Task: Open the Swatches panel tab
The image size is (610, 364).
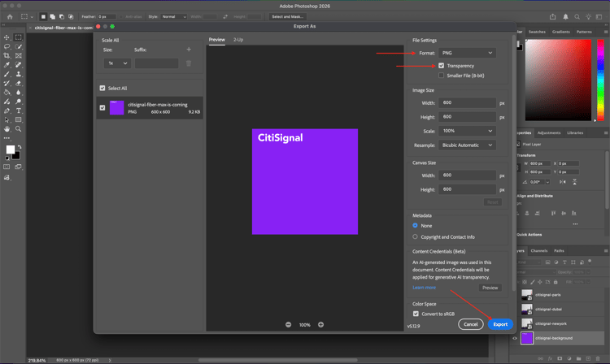Action: coord(537,32)
